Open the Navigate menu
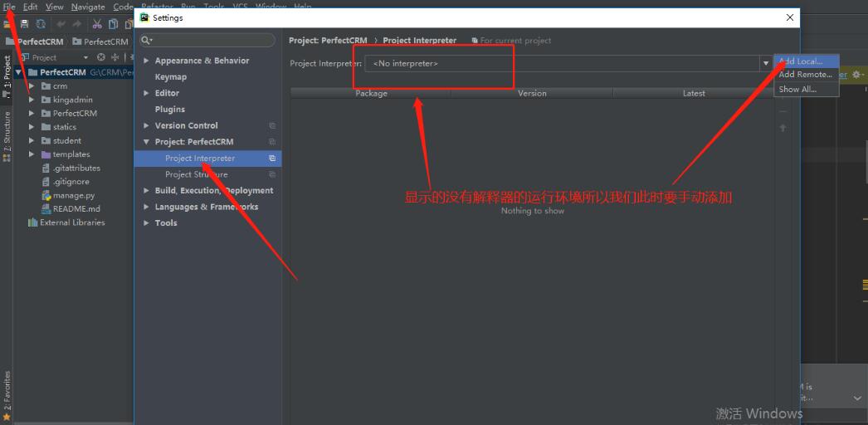 click(x=88, y=7)
